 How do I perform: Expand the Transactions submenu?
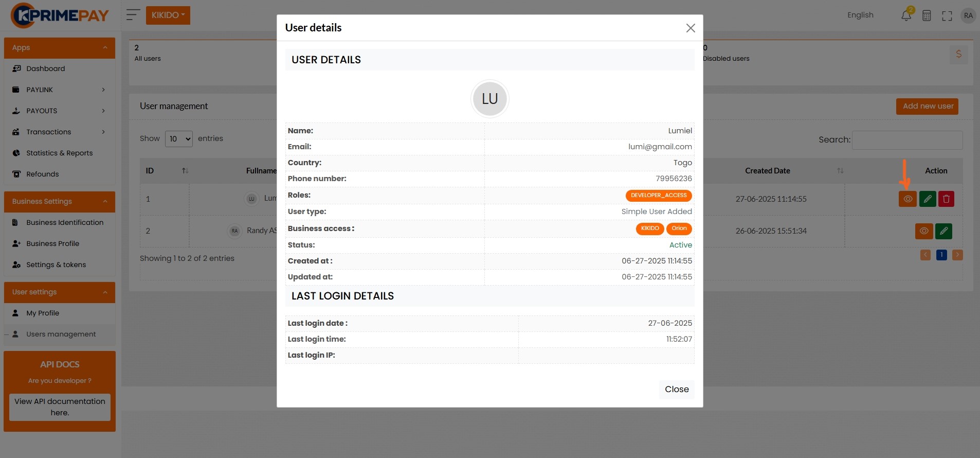[60, 132]
